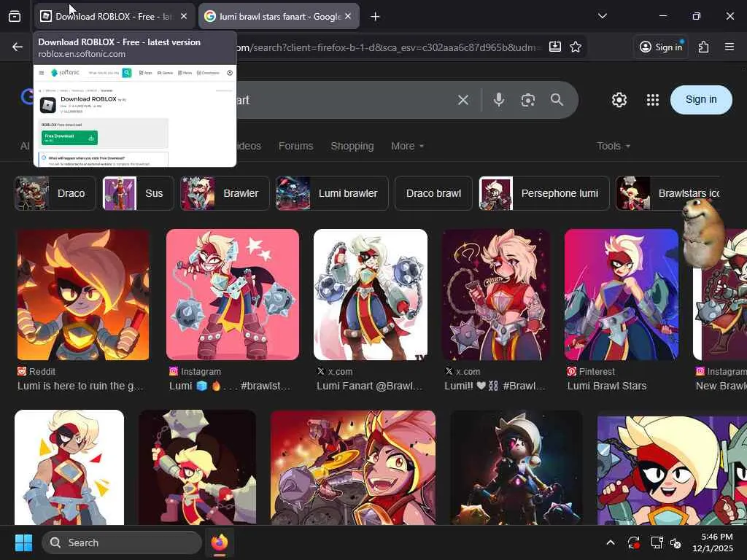Image resolution: width=747 pixels, height=560 pixels.
Task: Start voice search with the microphone
Action: (x=499, y=100)
